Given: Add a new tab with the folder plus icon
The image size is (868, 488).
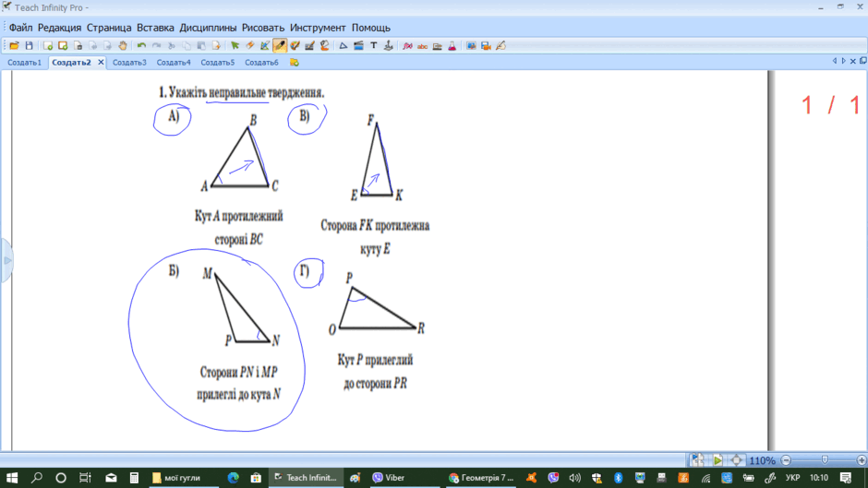Looking at the screenshot, I should (x=295, y=63).
